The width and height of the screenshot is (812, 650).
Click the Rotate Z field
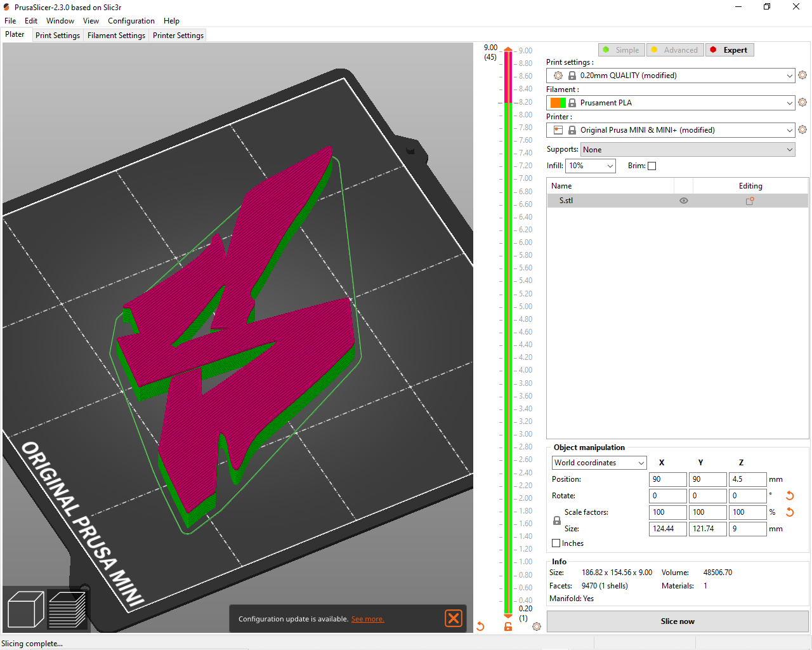coord(747,496)
